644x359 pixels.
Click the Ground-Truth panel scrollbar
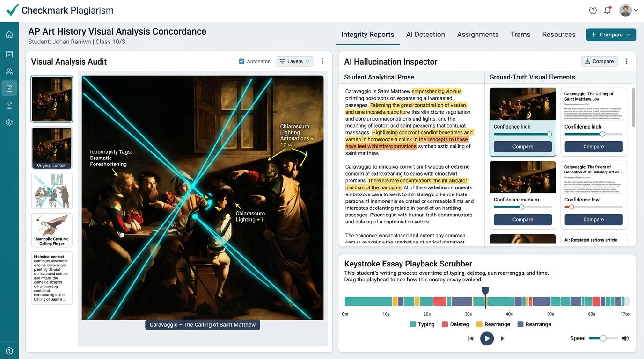[633, 108]
